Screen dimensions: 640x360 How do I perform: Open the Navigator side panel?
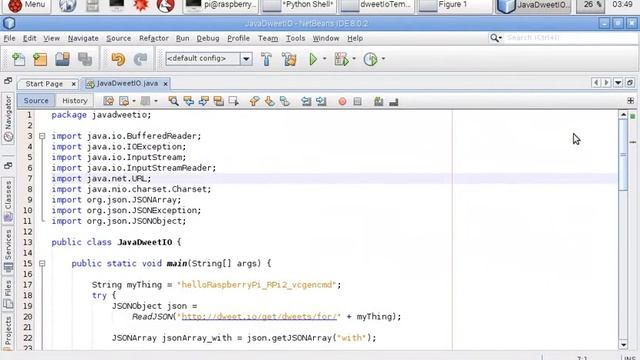pos(8,118)
